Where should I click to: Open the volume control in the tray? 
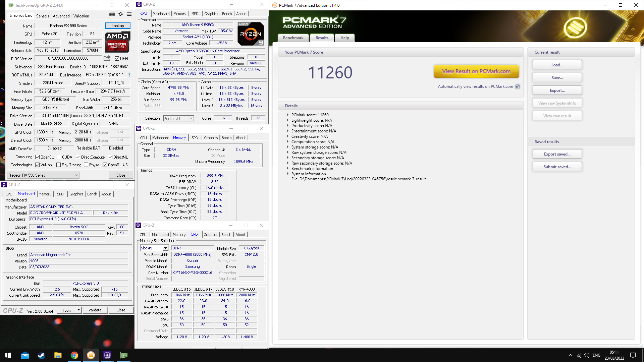(x=587, y=355)
